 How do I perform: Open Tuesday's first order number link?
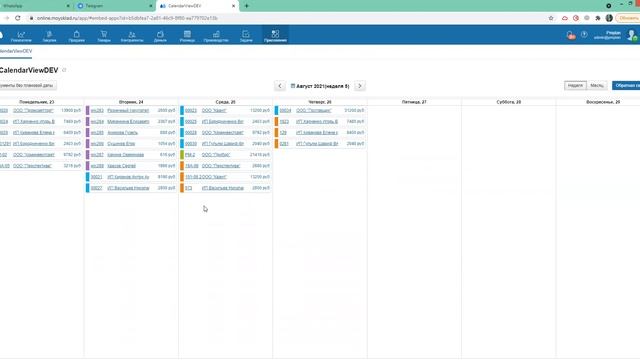(x=97, y=111)
